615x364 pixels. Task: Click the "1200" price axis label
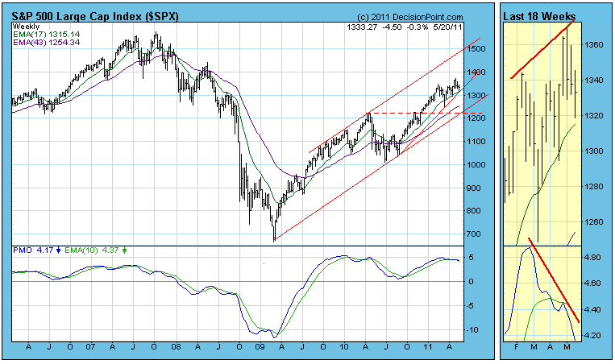click(x=476, y=118)
